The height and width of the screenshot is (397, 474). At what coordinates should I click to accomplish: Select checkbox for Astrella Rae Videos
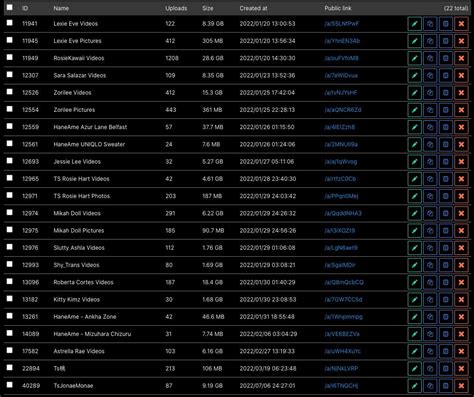coord(10,350)
